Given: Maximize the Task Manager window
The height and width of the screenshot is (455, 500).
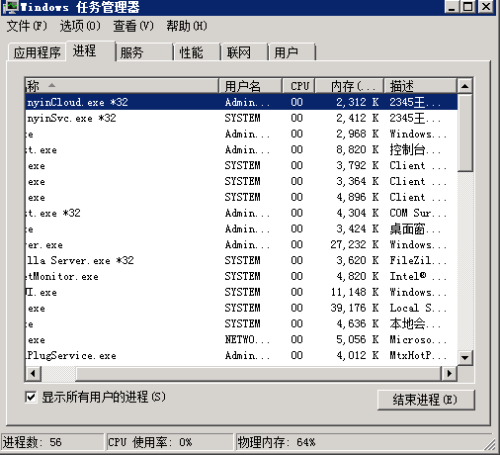Looking at the screenshot, I should [468, 7].
